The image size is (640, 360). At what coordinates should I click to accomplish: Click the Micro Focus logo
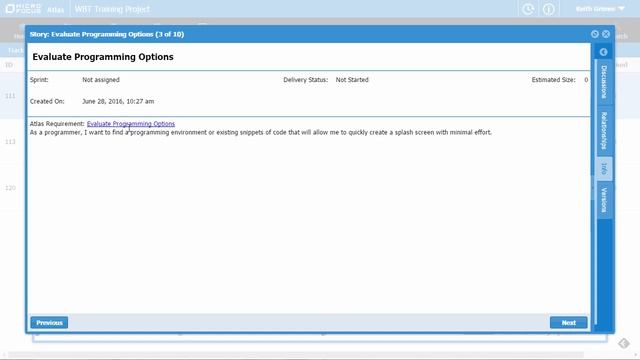click(23, 9)
